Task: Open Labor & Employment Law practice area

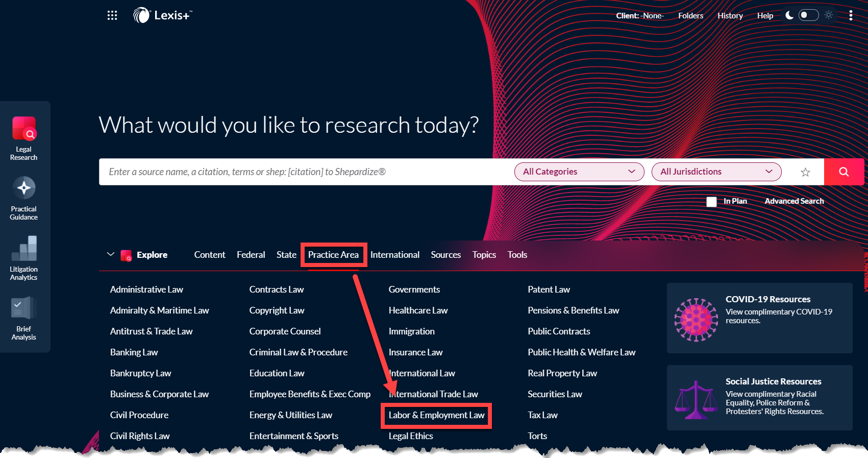Action: pos(436,415)
